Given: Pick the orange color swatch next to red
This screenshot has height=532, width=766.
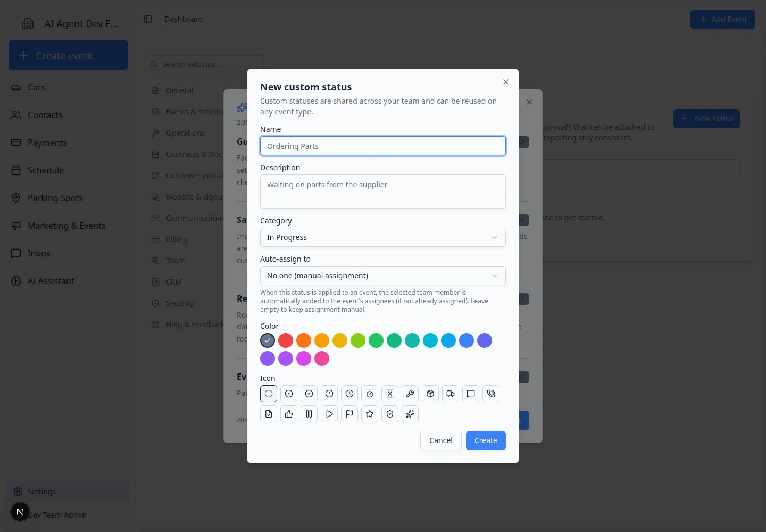Looking at the screenshot, I should click(304, 340).
